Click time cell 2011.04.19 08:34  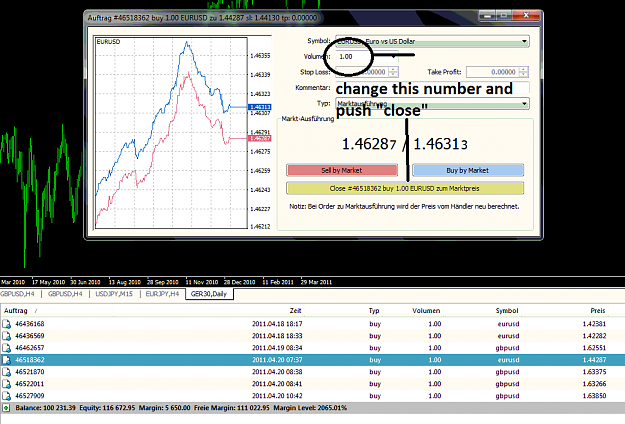click(x=277, y=348)
